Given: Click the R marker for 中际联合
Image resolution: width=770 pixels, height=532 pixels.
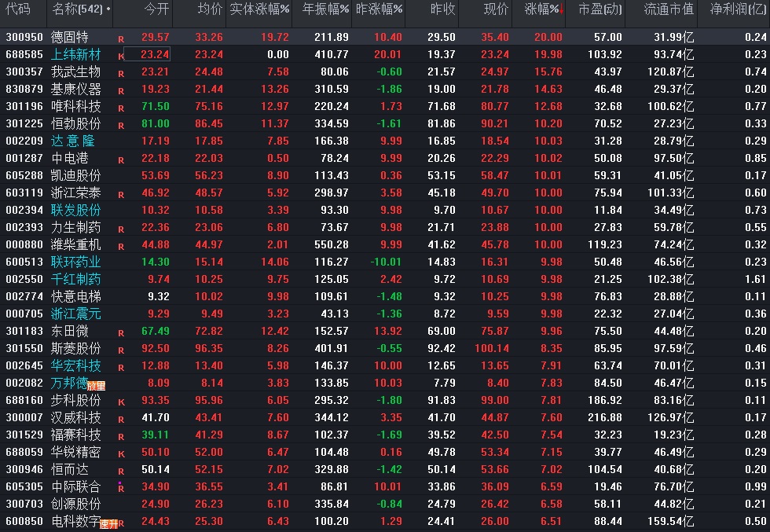Looking at the screenshot, I should (x=121, y=489).
